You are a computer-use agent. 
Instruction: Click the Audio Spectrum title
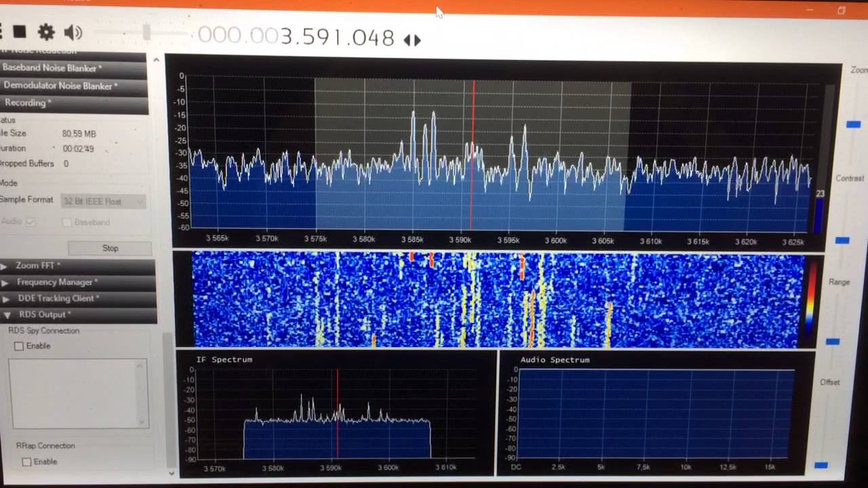(555, 360)
